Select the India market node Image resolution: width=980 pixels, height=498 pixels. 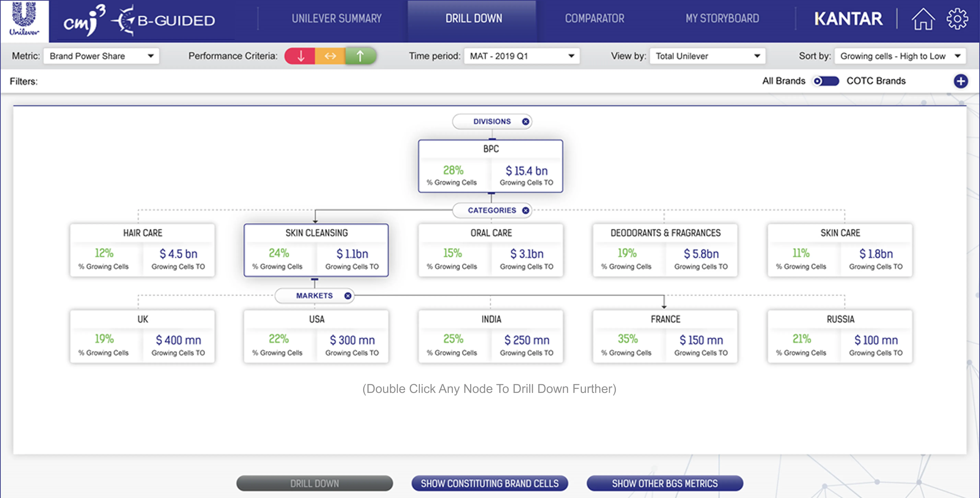tap(491, 337)
